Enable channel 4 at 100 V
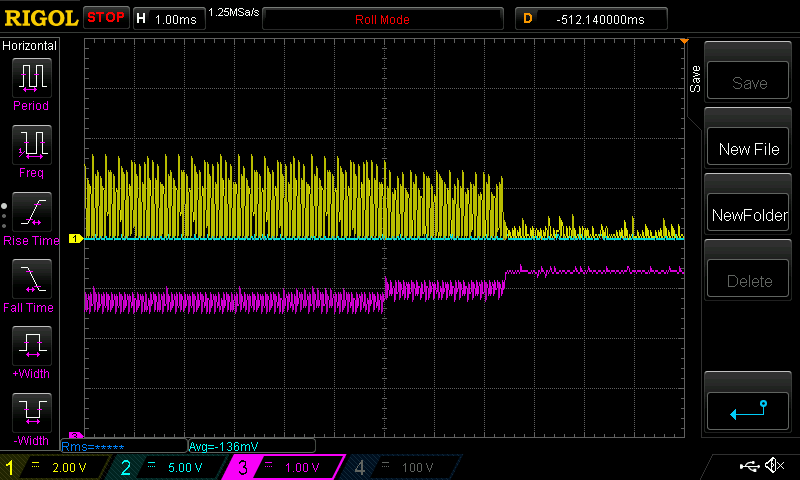800x480 pixels. [x=398, y=467]
